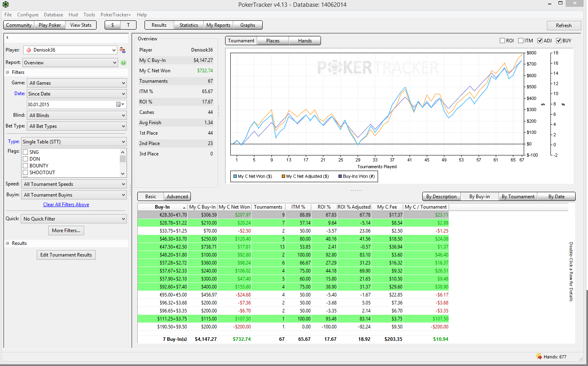Group results By Description
The height and width of the screenshot is (366, 588).
(x=441, y=197)
